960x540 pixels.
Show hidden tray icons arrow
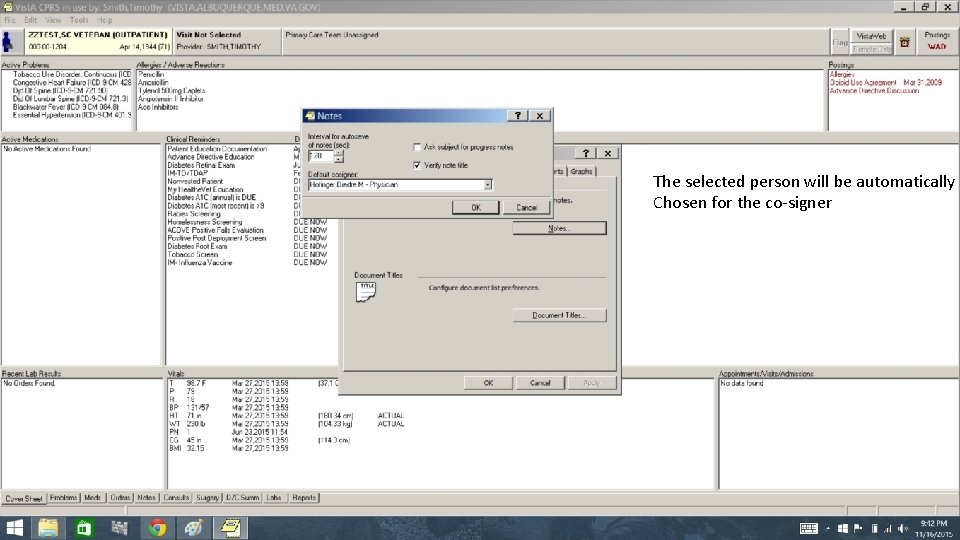tap(828, 528)
